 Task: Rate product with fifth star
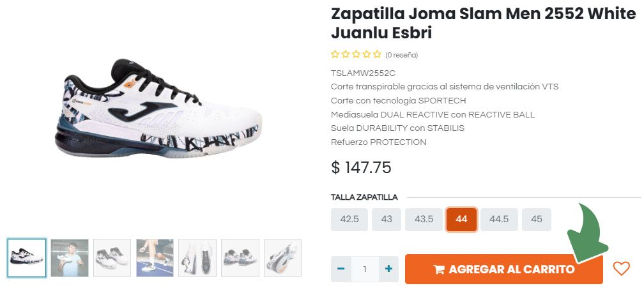tap(377, 54)
